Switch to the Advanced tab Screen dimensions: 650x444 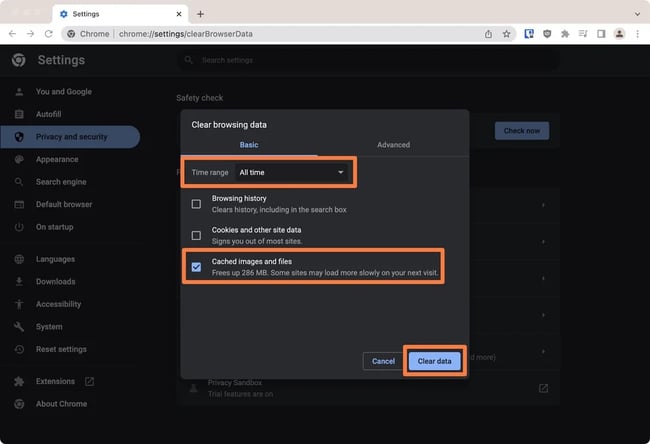click(x=393, y=145)
